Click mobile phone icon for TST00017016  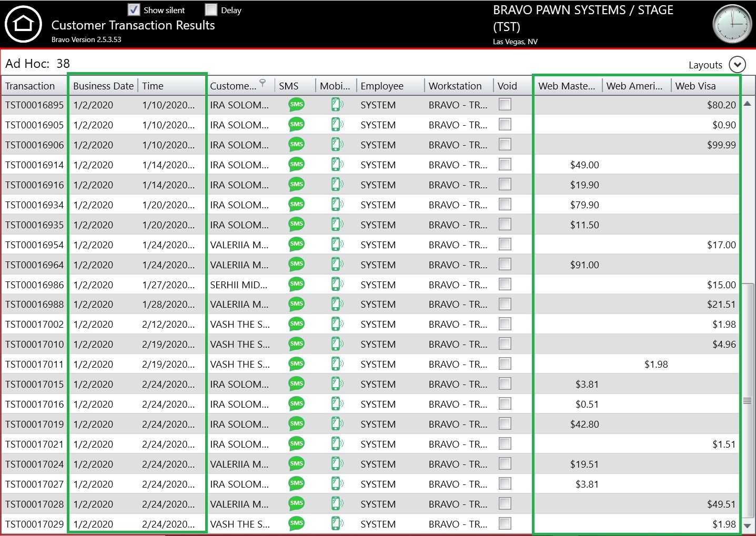(337, 404)
